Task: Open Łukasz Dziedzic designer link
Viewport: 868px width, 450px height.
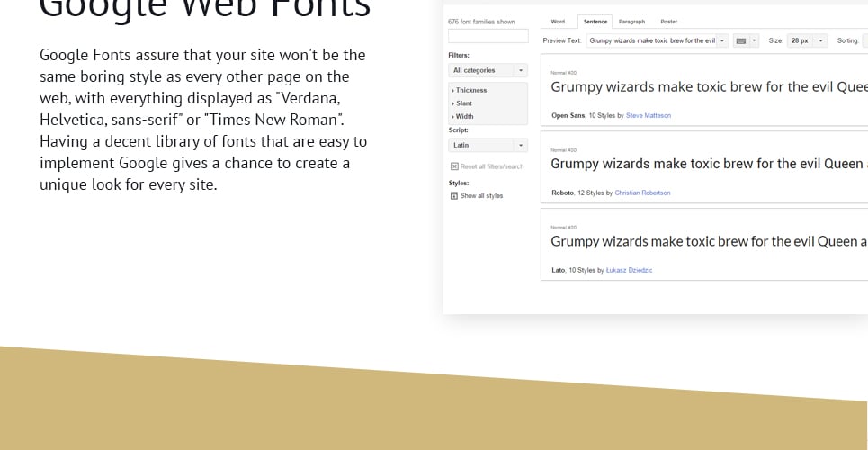Action: coord(629,270)
